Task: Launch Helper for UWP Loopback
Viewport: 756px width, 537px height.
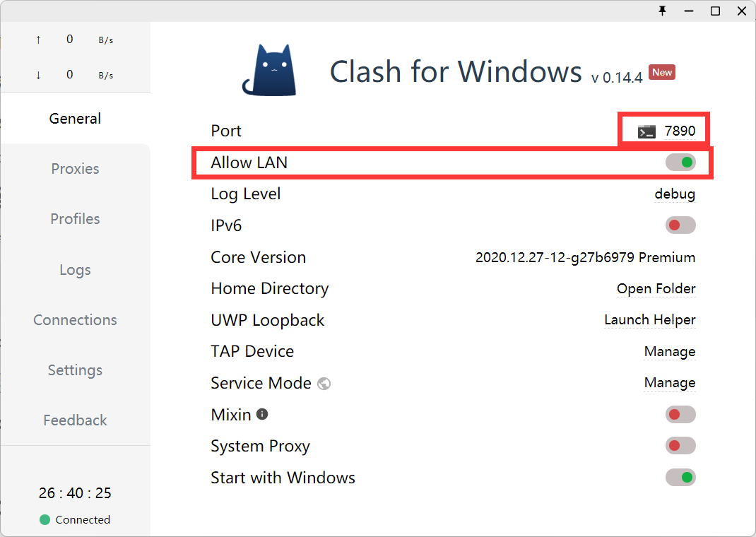Action: 649,320
